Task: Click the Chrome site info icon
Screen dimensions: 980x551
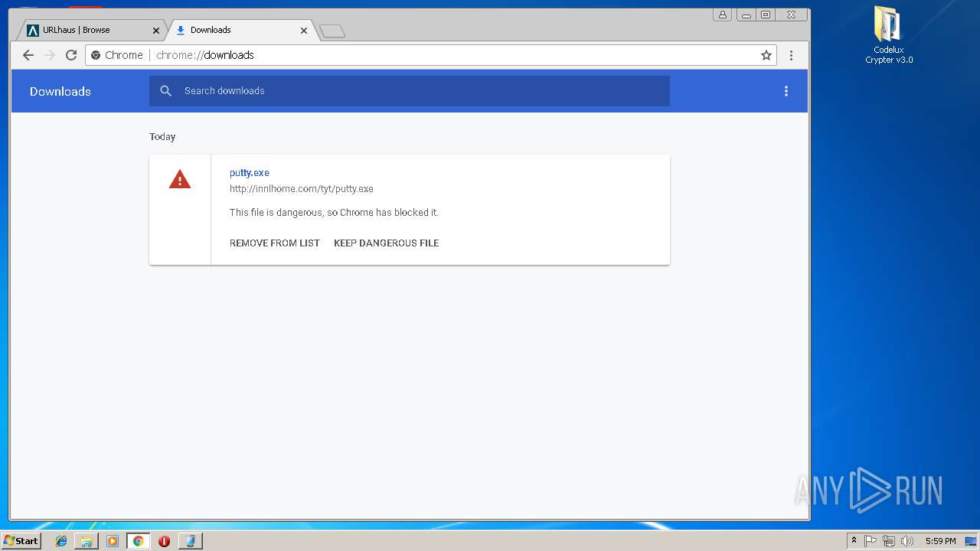Action: click(96, 55)
